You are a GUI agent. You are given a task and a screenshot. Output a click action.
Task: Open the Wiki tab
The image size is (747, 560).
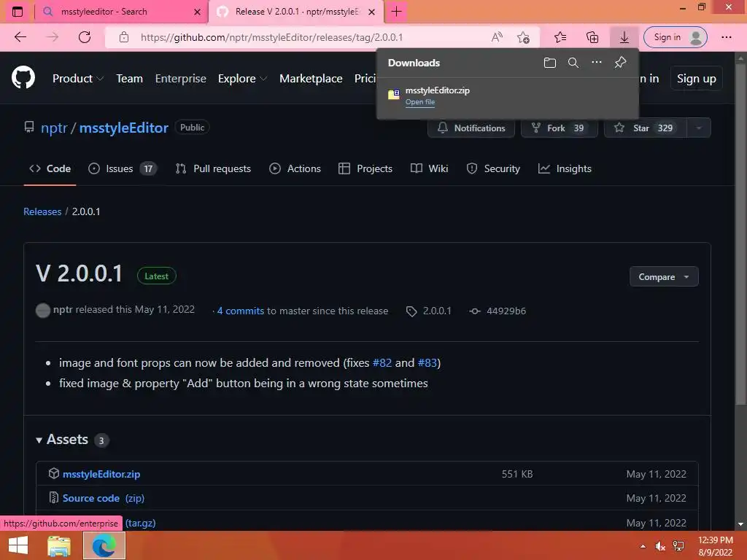(x=429, y=168)
